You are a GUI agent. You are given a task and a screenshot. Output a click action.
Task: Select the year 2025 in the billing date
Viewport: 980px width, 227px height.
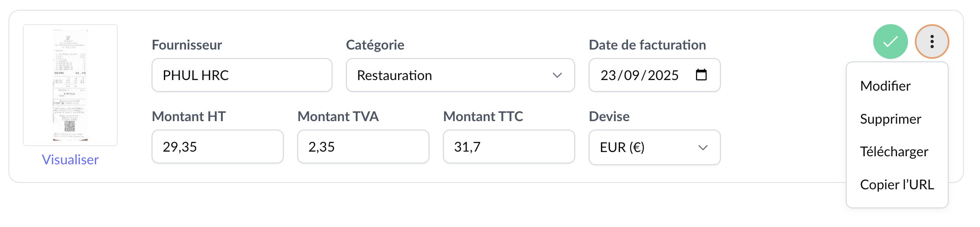[x=663, y=75]
